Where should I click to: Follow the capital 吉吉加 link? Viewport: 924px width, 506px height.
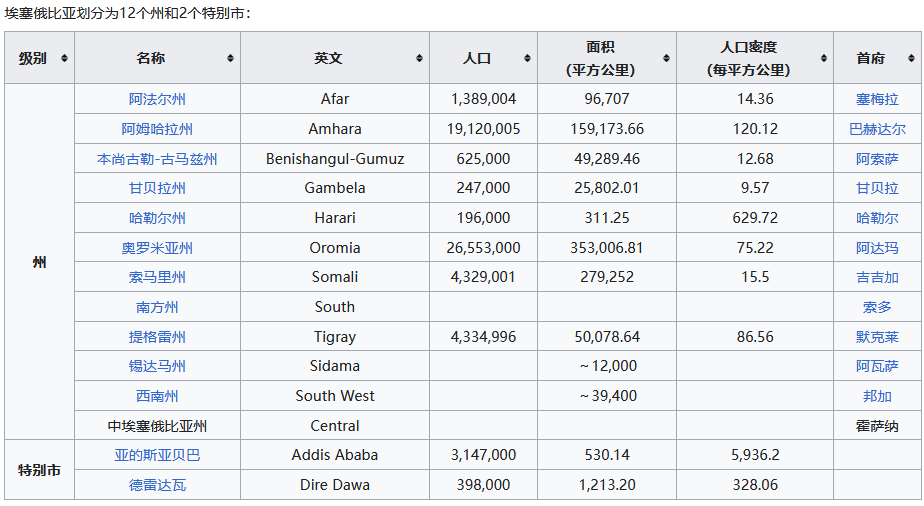pos(877,277)
